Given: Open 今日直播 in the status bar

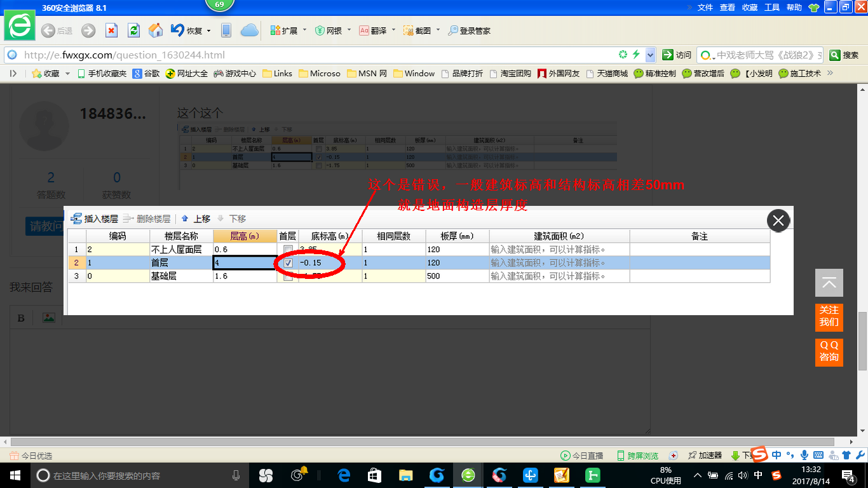Looking at the screenshot, I should pos(581,456).
